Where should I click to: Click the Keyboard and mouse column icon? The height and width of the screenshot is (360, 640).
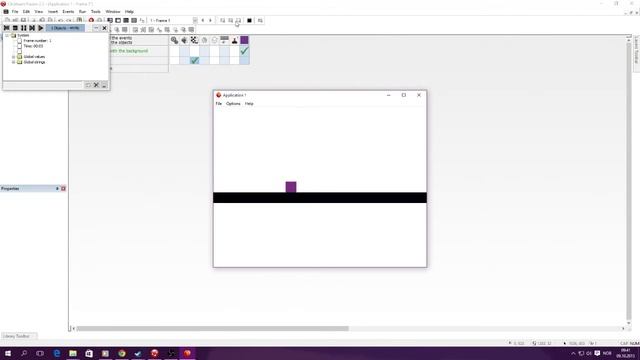(x=224, y=40)
